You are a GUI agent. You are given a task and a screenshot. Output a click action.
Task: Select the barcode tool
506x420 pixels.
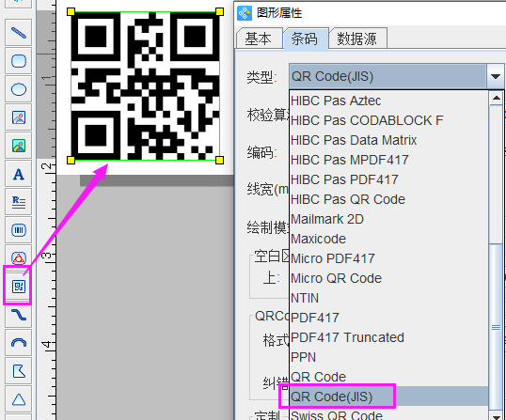[19, 230]
